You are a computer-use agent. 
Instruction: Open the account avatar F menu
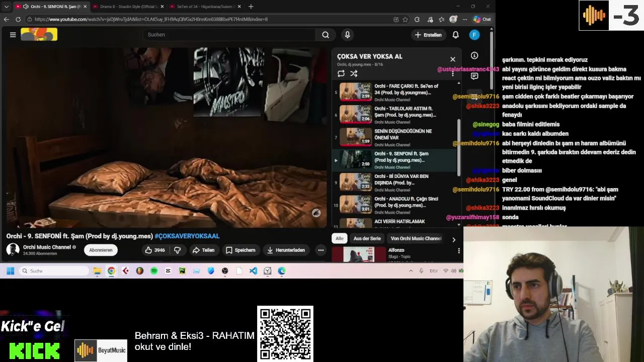tap(474, 35)
